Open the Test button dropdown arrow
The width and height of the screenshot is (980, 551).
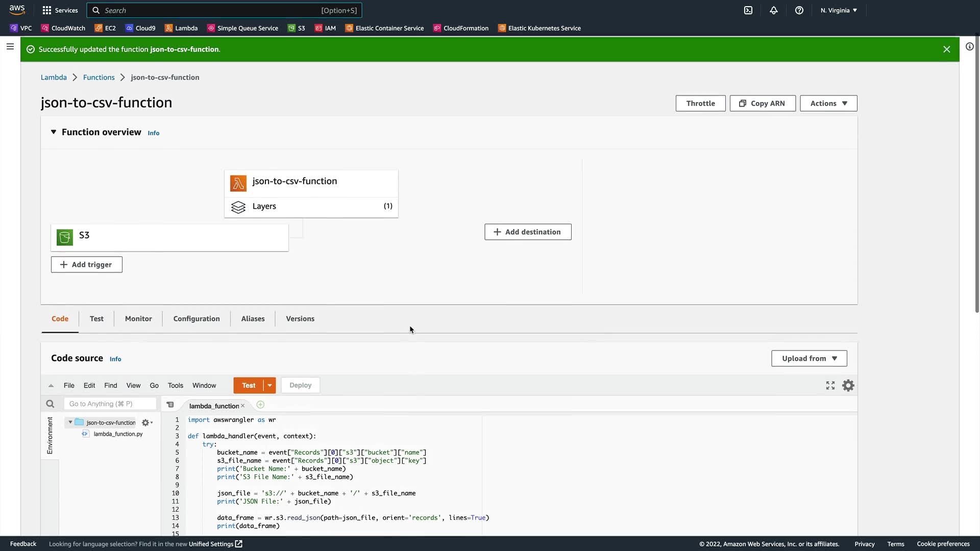(269, 386)
